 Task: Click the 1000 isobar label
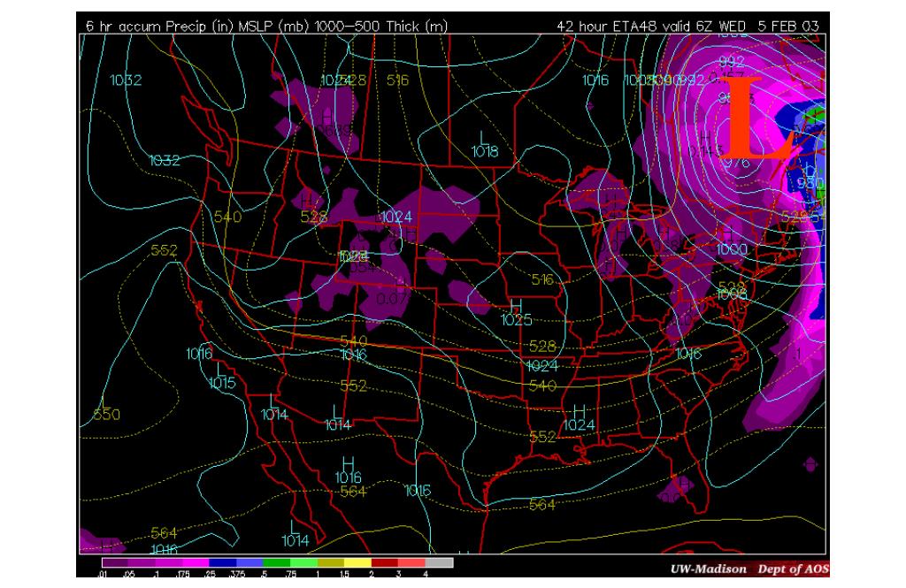point(732,249)
